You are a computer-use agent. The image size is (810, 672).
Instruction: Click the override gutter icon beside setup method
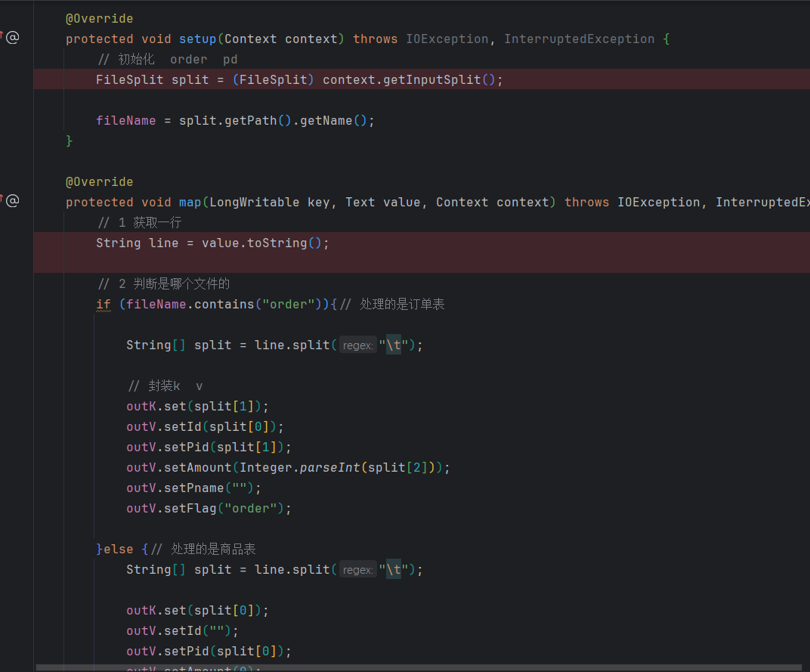pyautogui.click(x=11, y=37)
